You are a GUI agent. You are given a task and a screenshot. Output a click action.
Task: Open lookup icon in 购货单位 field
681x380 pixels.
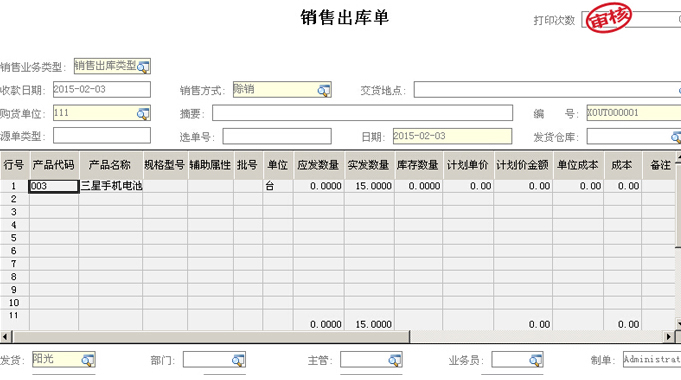click(x=143, y=114)
